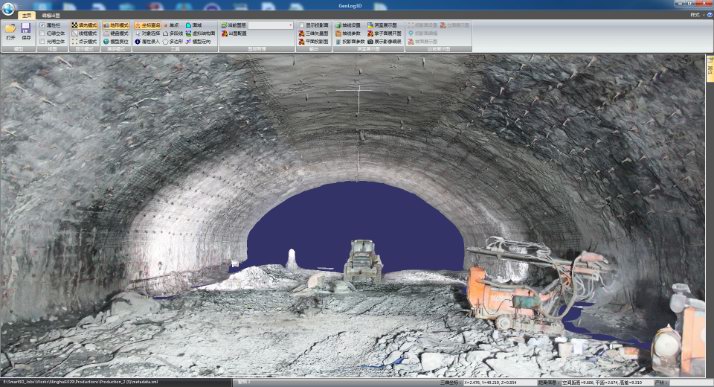Click the blue info attribute entry (属性录入) button
The width and height of the screenshot is (714, 387).
(147, 41)
